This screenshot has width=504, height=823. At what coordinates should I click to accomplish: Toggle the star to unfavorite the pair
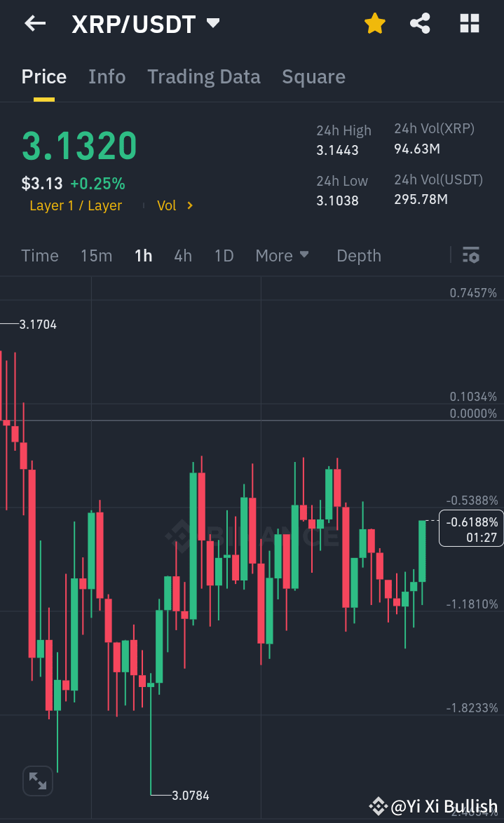click(x=375, y=23)
